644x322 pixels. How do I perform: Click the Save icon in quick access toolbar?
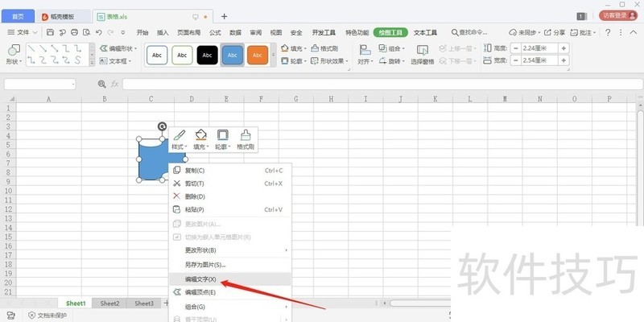coord(50,32)
